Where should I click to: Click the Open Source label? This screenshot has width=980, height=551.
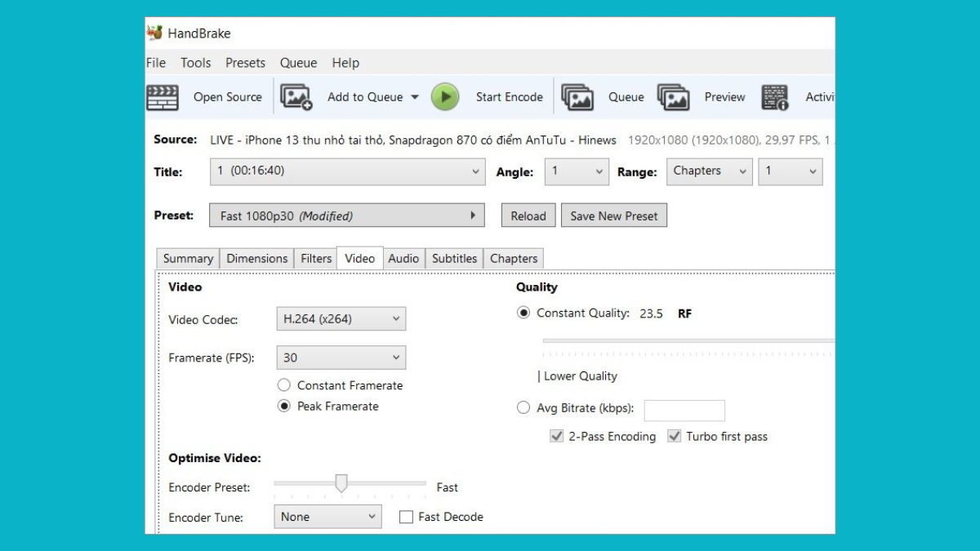[228, 97]
